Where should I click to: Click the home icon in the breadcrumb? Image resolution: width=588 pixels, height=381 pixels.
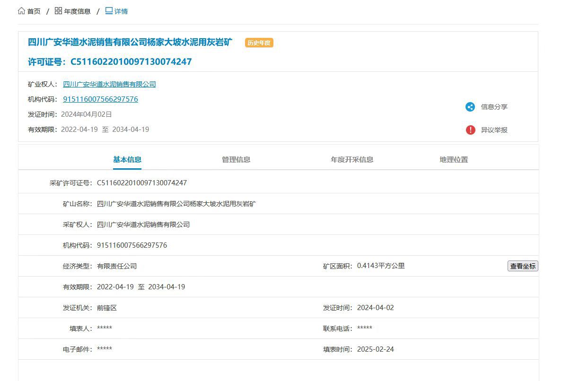[21, 11]
